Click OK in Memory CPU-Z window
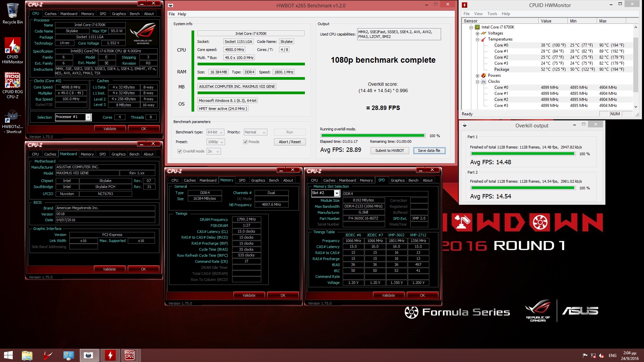The width and height of the screenshot is (644, 362). click(x=283, y=295)
